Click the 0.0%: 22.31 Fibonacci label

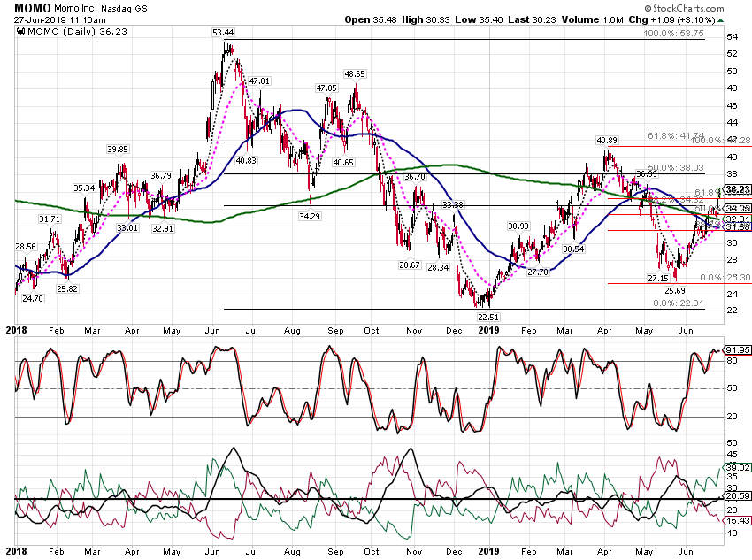pyautogui.click(x=679, y=303)
